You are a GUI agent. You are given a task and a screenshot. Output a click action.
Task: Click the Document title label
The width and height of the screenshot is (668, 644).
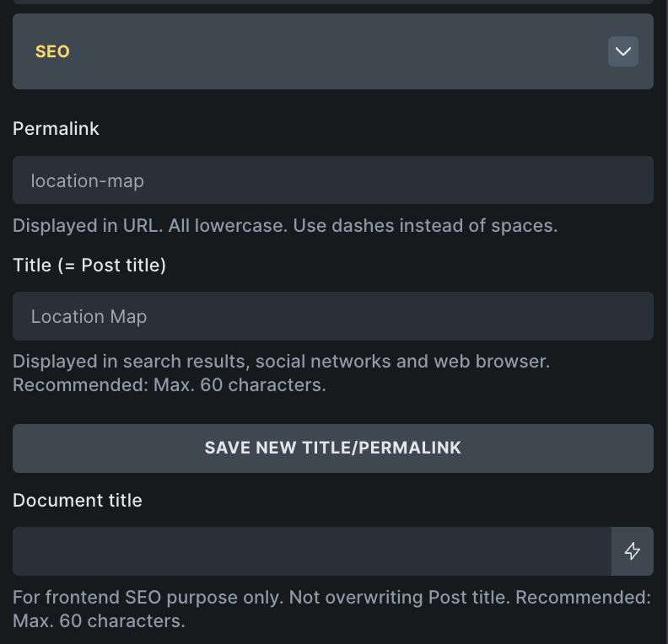tap(78, 500)
